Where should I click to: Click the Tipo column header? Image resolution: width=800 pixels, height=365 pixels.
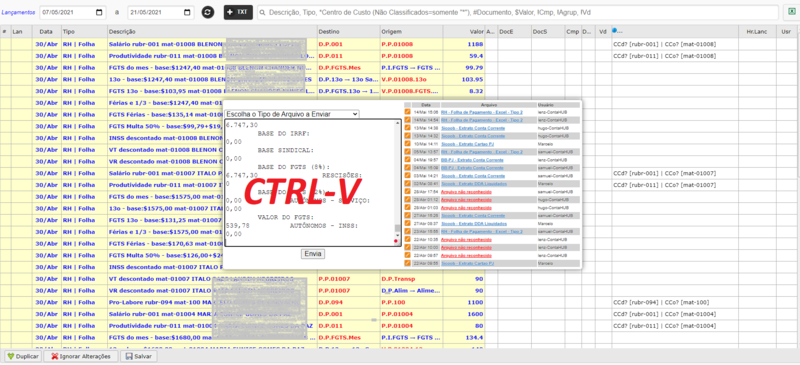point(84,32)
